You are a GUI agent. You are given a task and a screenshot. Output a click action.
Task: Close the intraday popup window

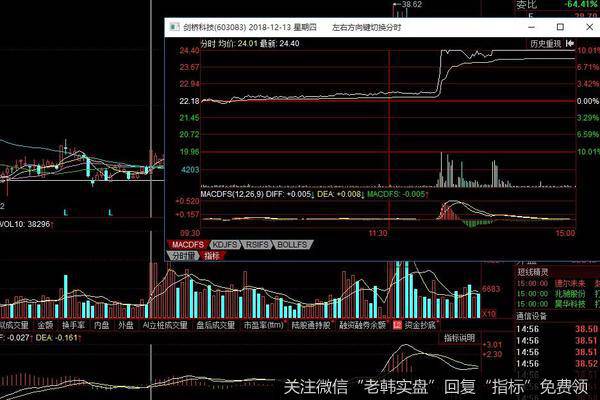click(590, 27)
